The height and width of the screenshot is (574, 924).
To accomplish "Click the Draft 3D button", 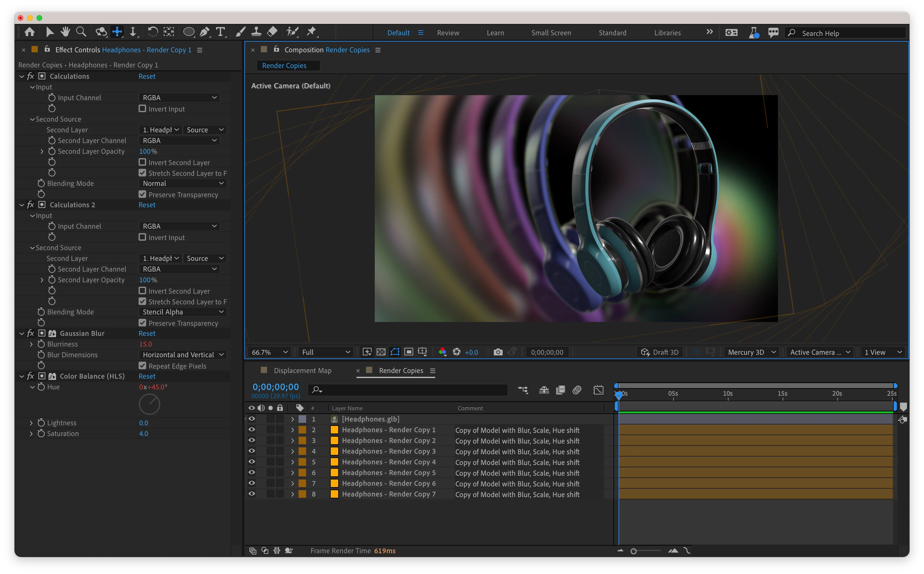I will [660, 352].
